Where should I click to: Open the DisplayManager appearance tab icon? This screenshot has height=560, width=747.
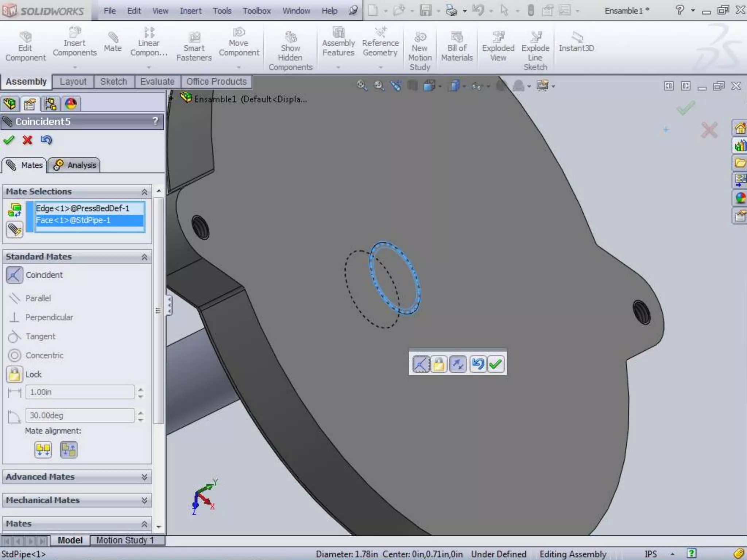point(71,104)
